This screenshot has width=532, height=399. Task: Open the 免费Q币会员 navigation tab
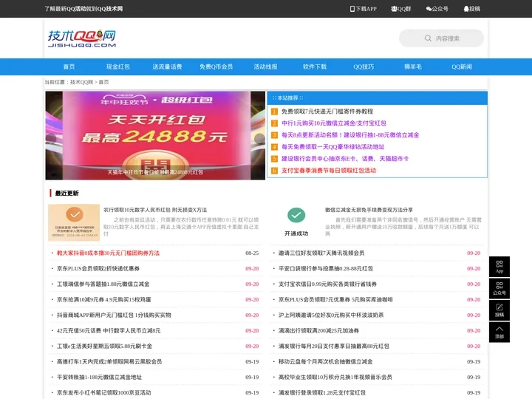tap(216, 66)
